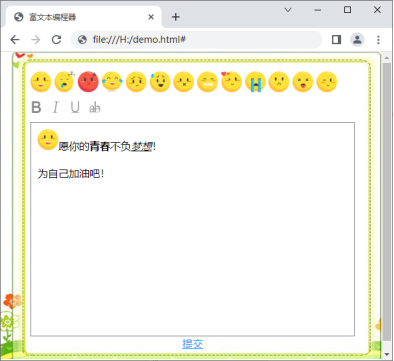Insert the loudly crying emoji
Image resolution: width=394 pixels, height=361 pixels.
click(255, 82)
